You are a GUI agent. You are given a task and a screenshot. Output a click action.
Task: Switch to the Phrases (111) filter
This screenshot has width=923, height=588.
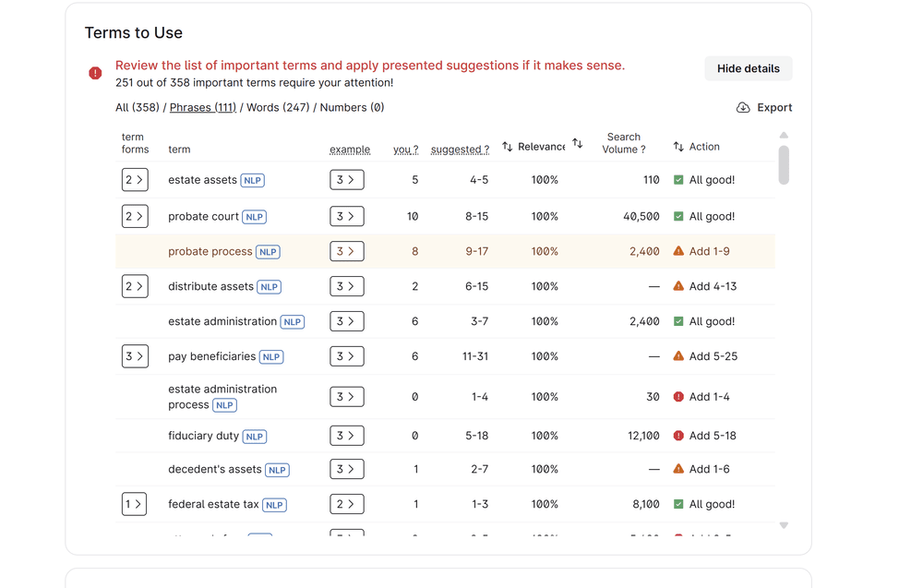tap(203, 108)
